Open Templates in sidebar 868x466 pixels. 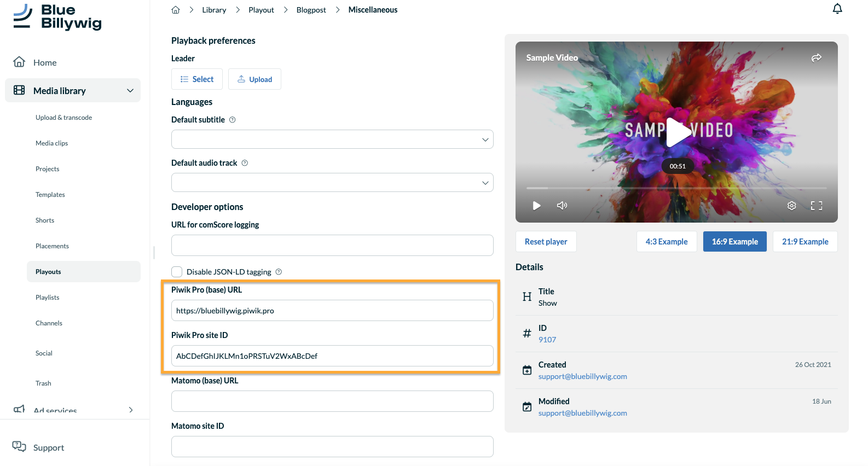[x=50, y=195]
